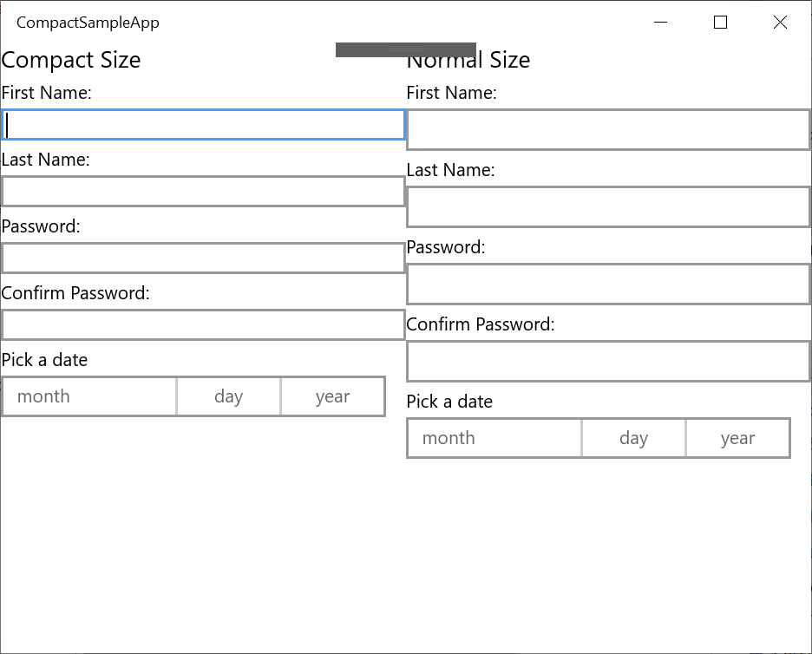This screenshot has width=812, height=654.
Task: Click the Compact 'Password:' label
Action: click(x=41, y=226)
